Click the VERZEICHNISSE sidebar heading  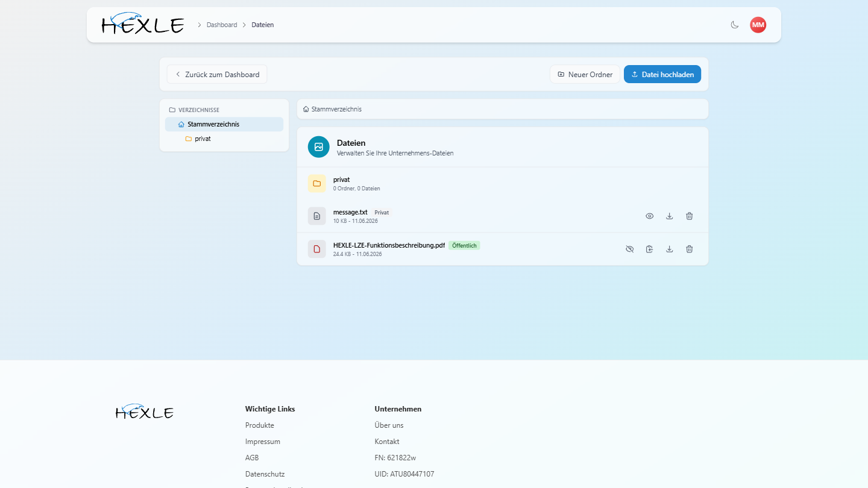[199, 110]
